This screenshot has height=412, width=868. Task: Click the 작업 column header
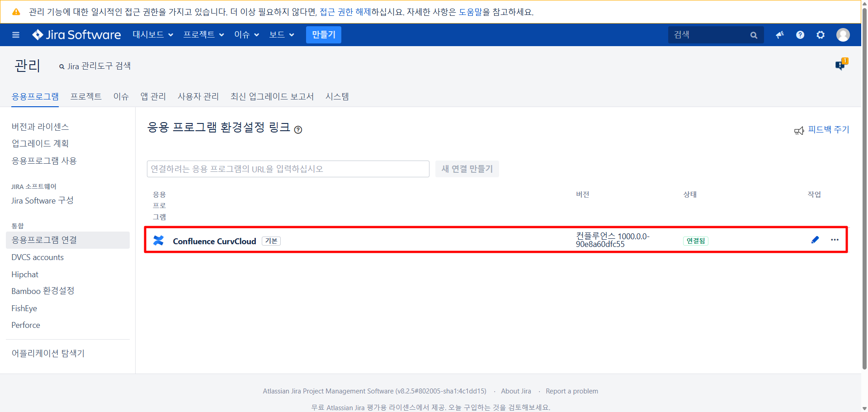click(x=814, y=194)
